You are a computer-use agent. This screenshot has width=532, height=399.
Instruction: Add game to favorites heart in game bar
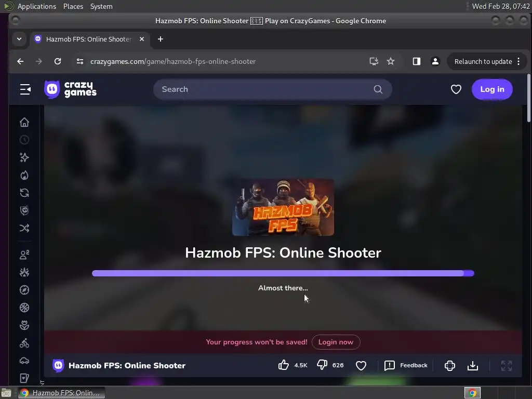(x=361, y=365)
